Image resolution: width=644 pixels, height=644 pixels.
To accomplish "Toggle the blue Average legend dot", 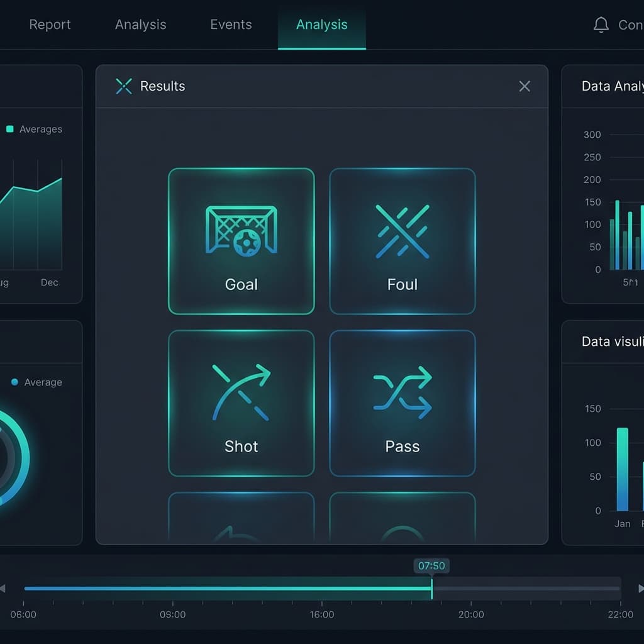I will click(14, 382).
